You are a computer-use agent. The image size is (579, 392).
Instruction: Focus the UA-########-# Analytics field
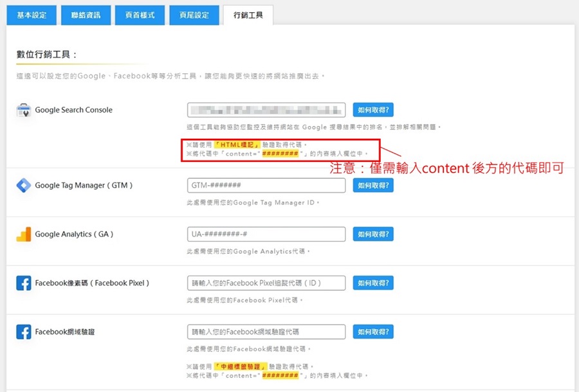pyautogui.click(x=266, y=234)
